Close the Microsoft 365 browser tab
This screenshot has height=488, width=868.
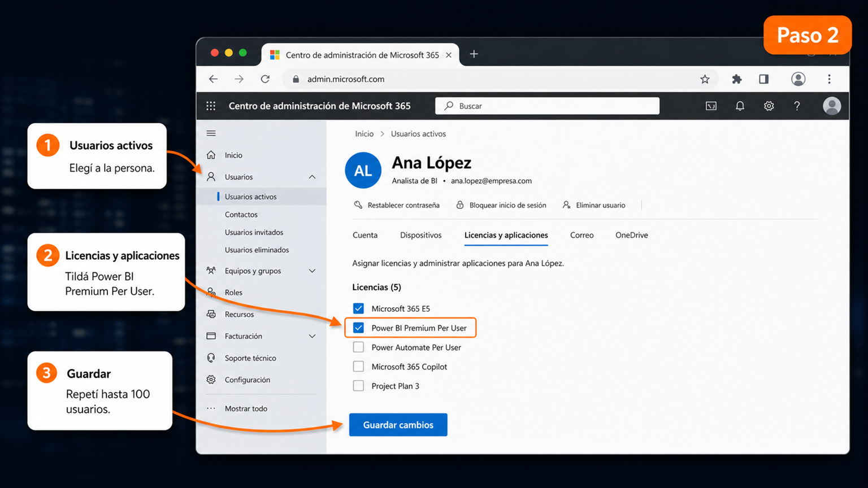(449, 55)
